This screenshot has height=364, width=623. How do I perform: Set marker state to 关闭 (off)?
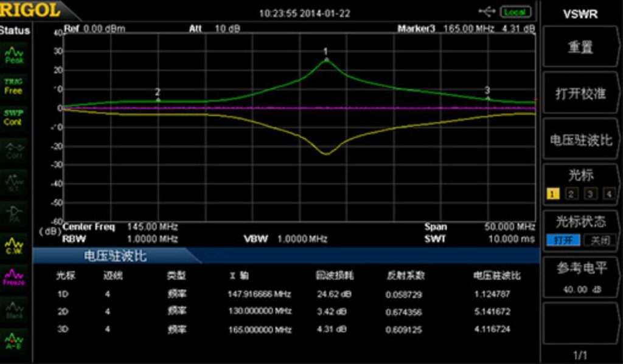(599, 241)
